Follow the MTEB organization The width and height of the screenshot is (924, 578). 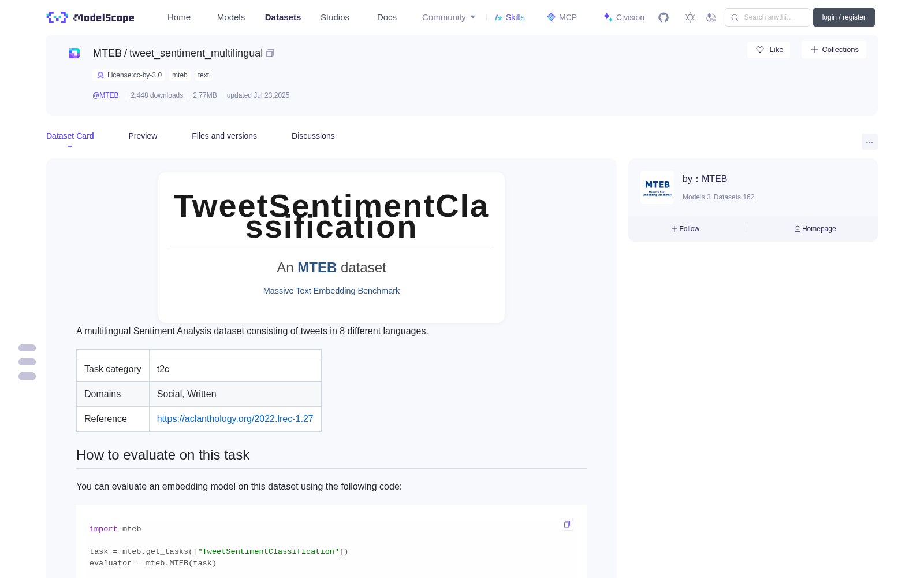(685, 229)
